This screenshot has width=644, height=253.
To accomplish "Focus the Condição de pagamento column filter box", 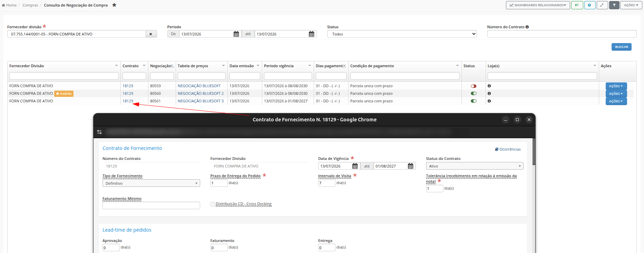I will coord(405,76).
